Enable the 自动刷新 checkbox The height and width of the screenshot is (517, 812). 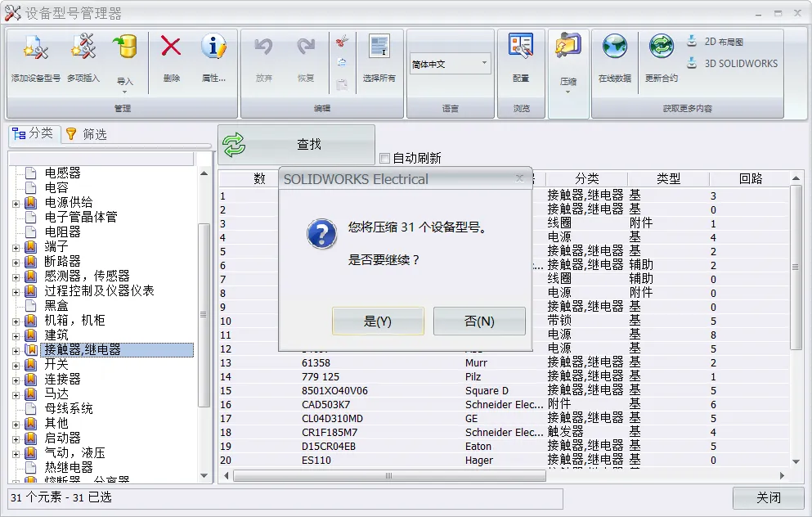pyautogui.click(x=385, y=158)
